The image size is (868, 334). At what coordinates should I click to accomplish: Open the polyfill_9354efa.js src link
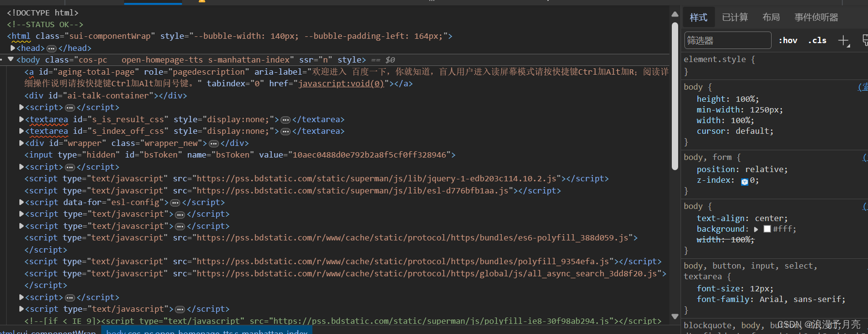(403, 261)
